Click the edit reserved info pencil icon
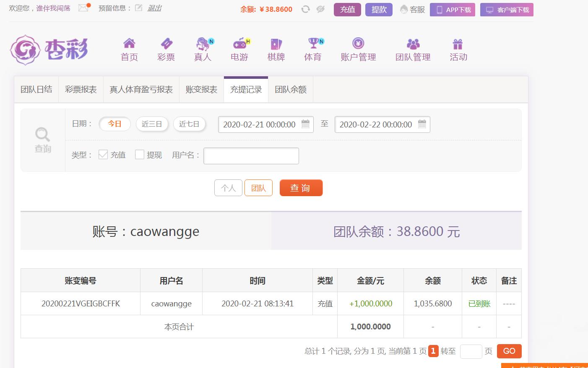 point(138,8)
